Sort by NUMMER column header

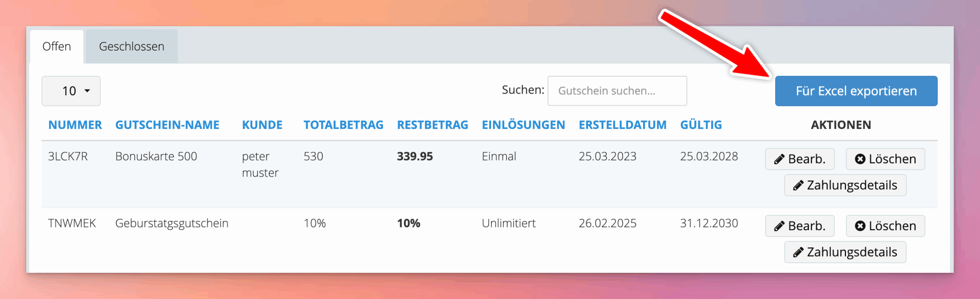(75, 125)
